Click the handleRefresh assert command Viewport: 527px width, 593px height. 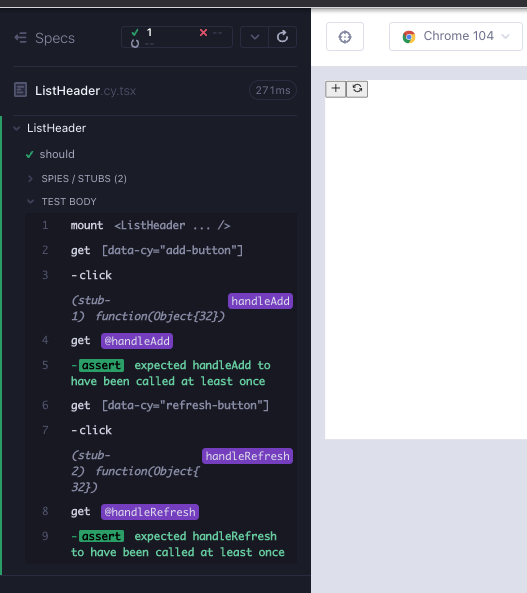click(x=161, y=544)
